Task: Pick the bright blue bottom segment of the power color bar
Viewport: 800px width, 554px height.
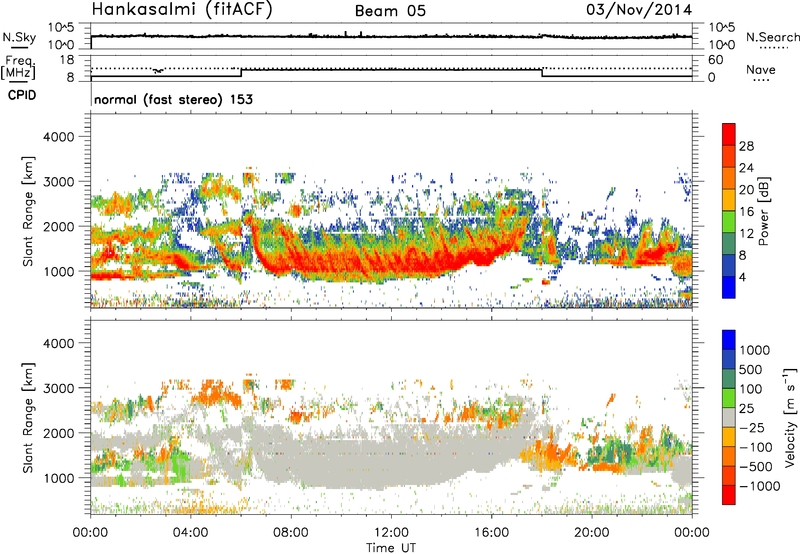Action: click(x=729, y=288)
